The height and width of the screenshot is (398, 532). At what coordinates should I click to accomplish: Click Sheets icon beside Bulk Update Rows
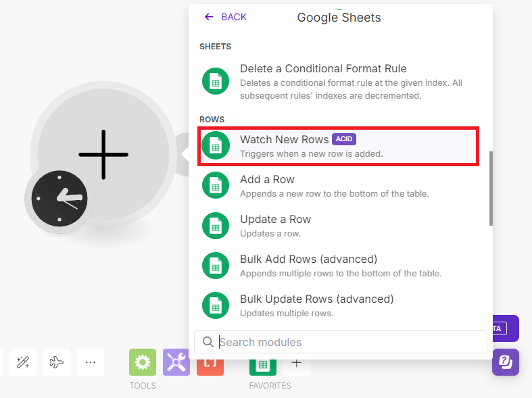click(216, 306)
